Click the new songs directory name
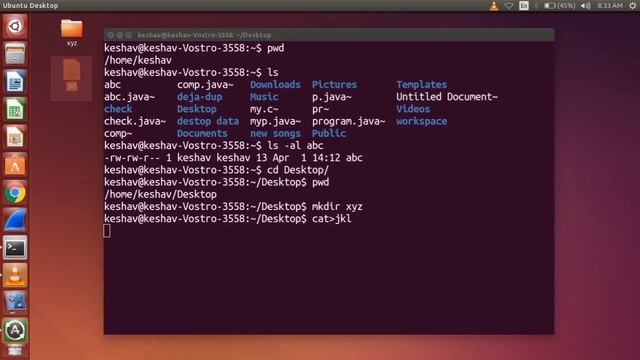This screenshot has height=360, width=640. 276,133
